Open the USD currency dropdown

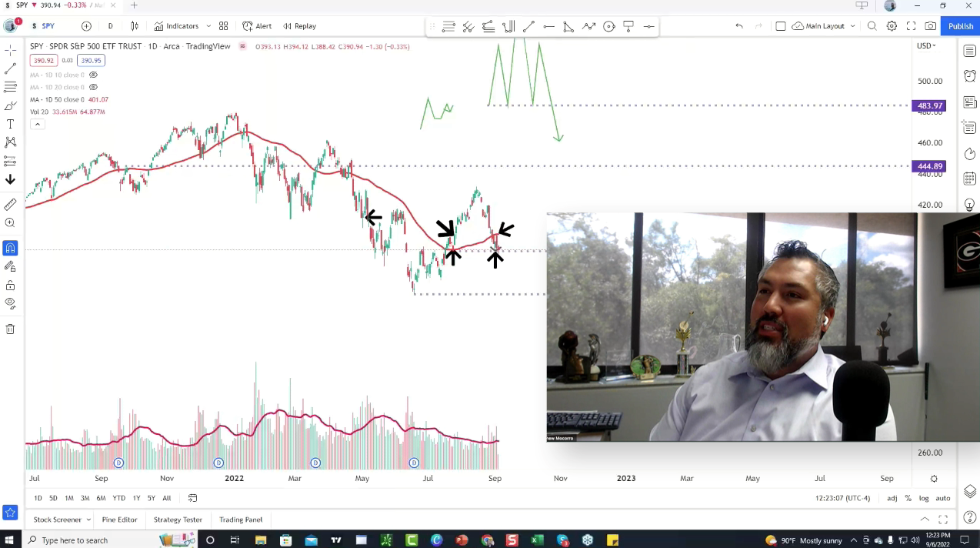[925, 46]
